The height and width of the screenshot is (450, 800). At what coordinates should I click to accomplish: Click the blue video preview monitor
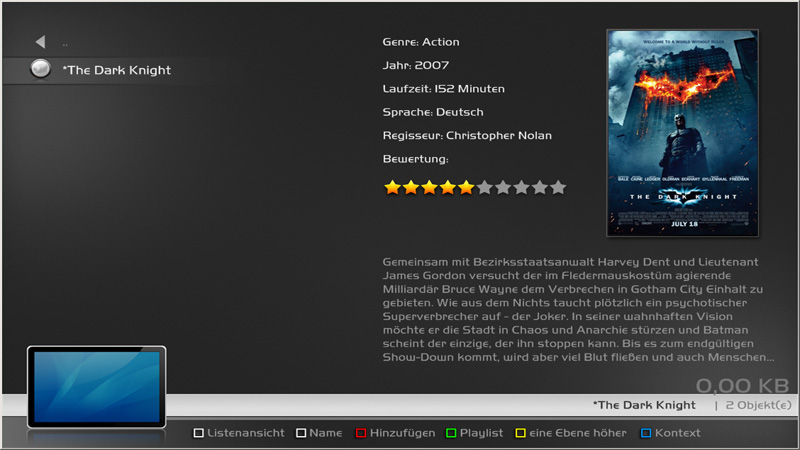click(96, 387)
